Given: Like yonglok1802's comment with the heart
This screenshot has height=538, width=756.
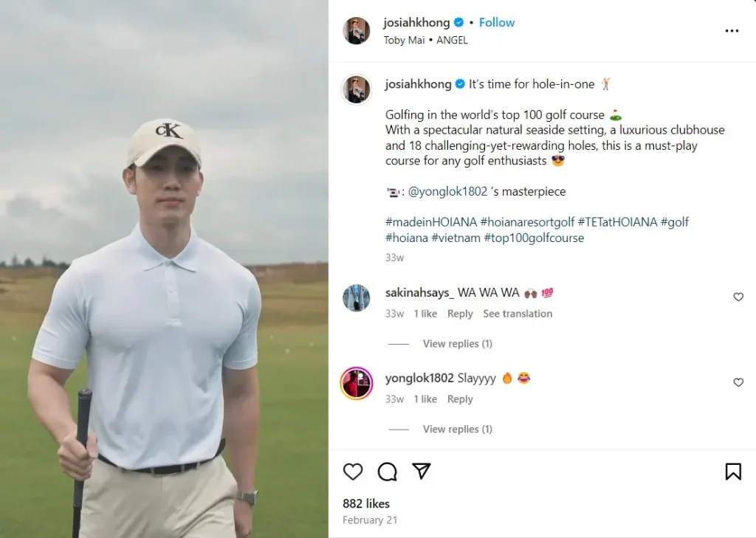Looking at the screenshot, I should [738, 382].
